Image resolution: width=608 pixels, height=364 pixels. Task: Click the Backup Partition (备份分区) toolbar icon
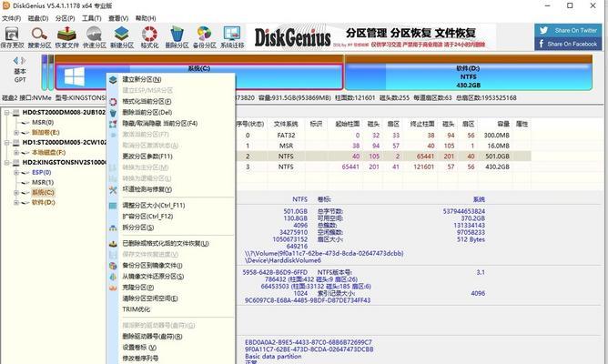pyautogui.click(x=205, y=34)
